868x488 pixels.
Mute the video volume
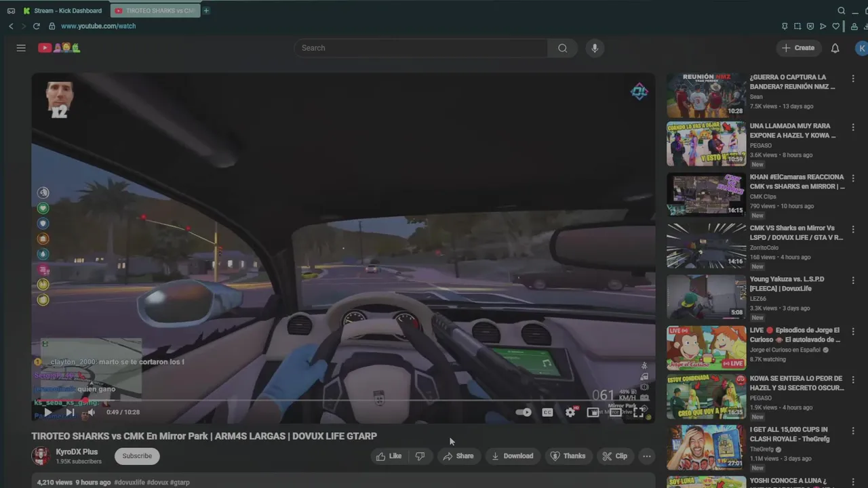(x=91, y=412)
